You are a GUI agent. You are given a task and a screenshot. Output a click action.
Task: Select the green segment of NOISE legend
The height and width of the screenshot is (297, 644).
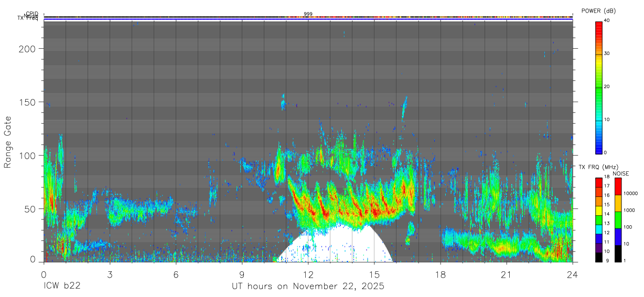click(x=618, y=220)
